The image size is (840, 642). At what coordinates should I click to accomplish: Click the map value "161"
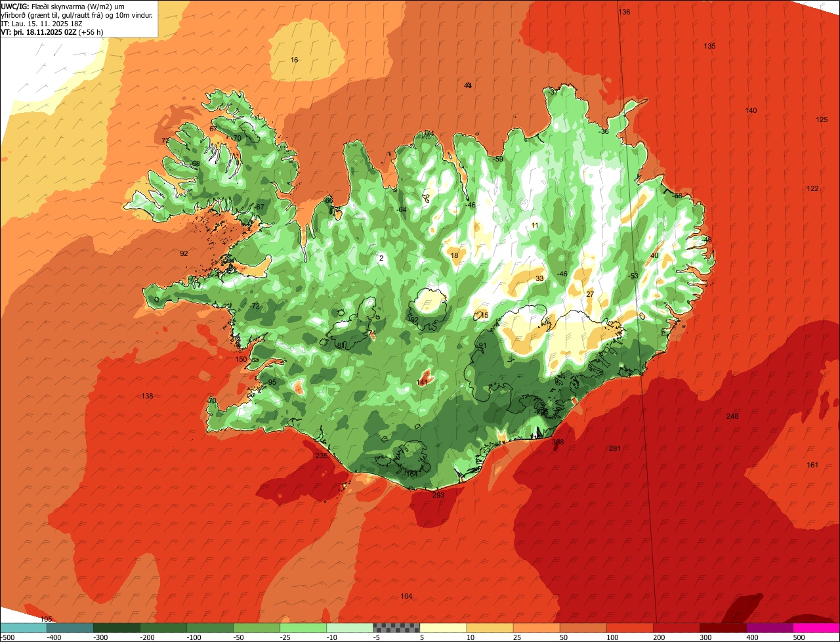[812, 465]
